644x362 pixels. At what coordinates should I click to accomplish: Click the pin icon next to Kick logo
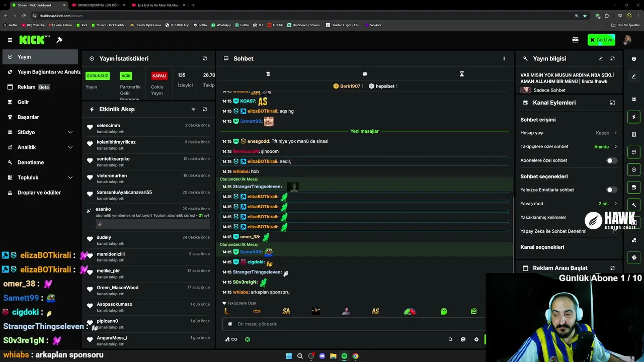pyautogui.click(x=59, y=40)
